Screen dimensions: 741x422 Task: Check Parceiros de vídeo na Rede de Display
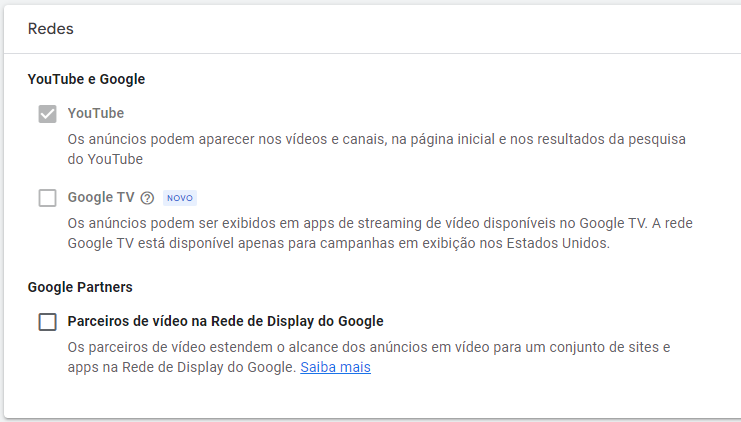coord(47,322)
